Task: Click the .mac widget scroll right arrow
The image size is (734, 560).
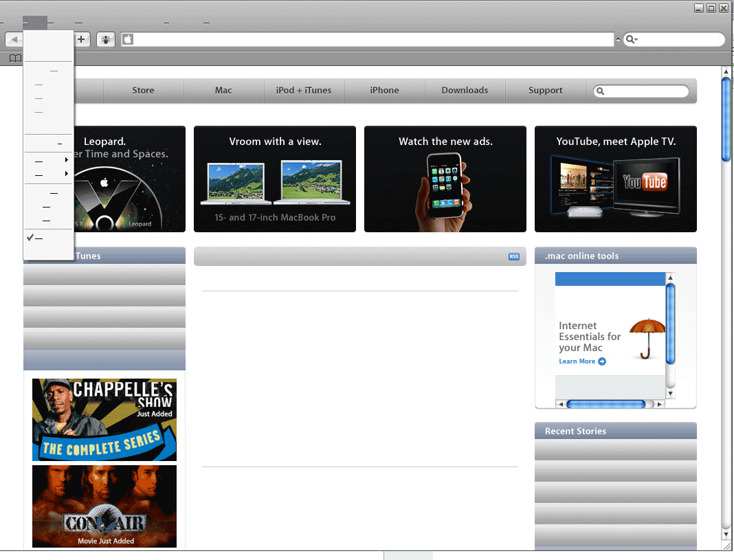Action: point(660,404)
